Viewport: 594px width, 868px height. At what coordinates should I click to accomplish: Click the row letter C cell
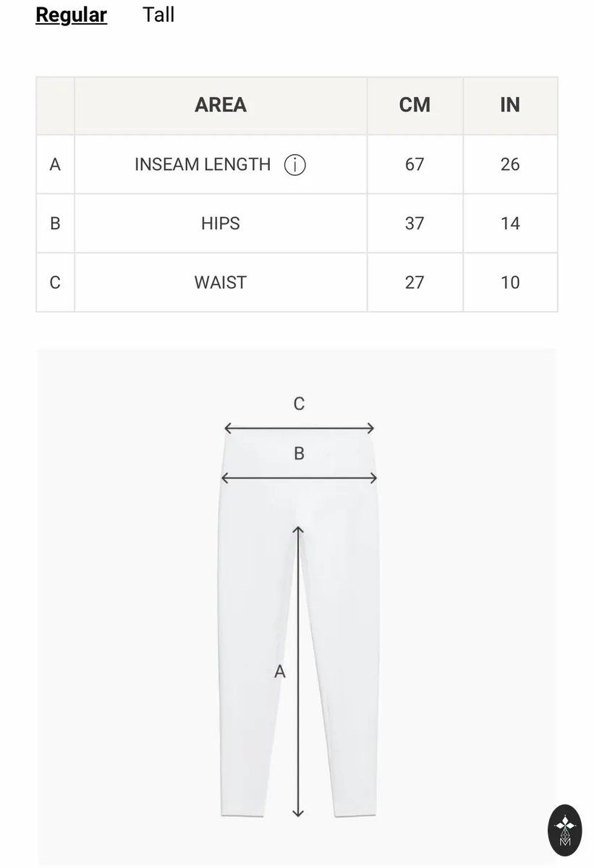pyautogui.click(x=55, y=282)
